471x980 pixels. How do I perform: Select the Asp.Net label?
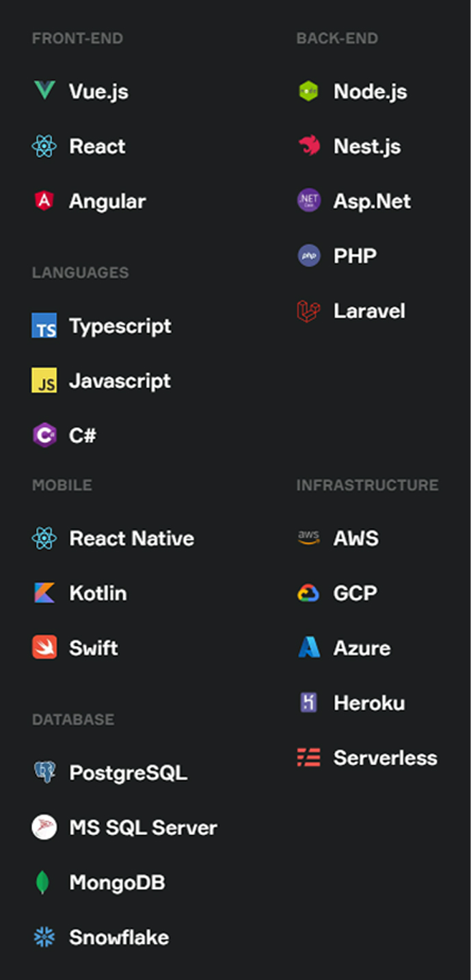click(372, 202)
